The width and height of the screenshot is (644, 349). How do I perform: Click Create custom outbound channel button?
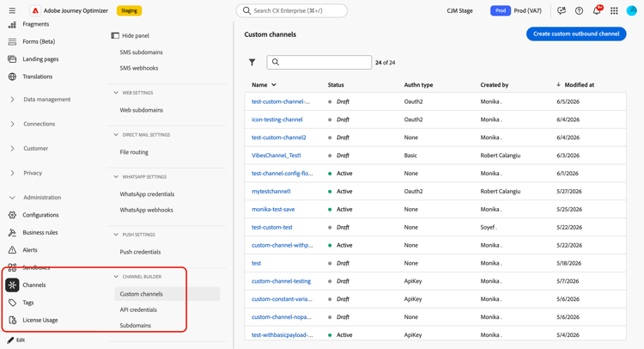point(576,34)
